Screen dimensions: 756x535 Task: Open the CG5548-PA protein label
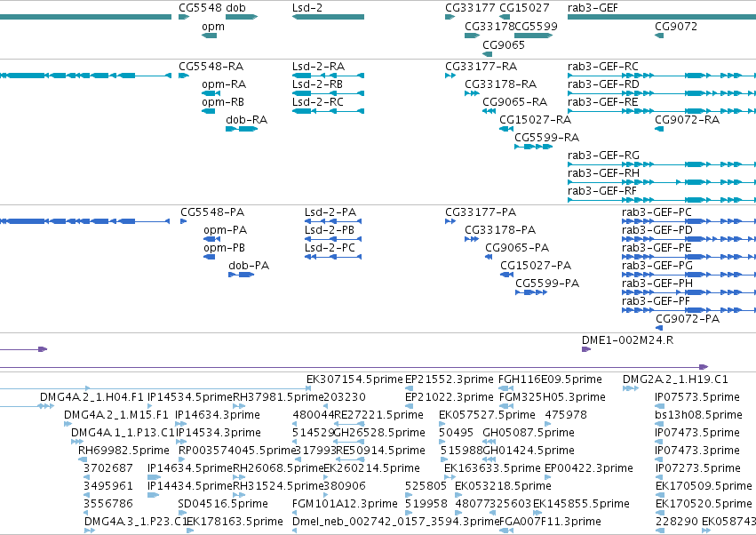[212, 212]
